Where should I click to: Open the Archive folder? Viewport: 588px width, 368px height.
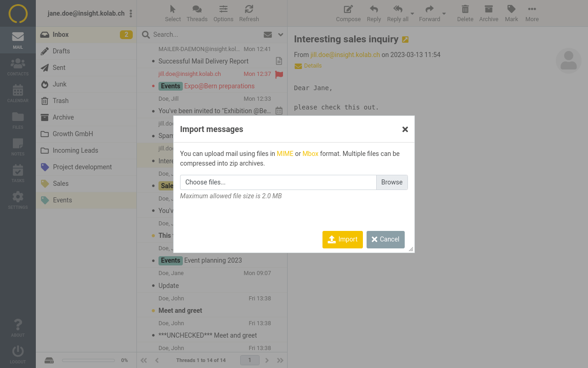point(86,117)
